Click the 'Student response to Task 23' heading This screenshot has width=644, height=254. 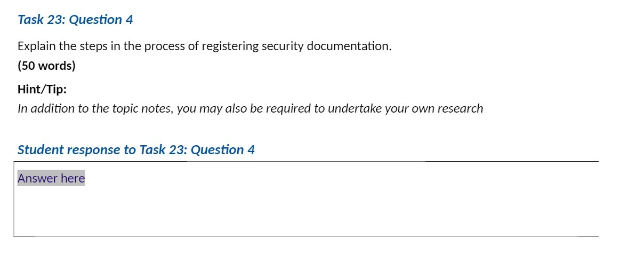click(136, 150)
